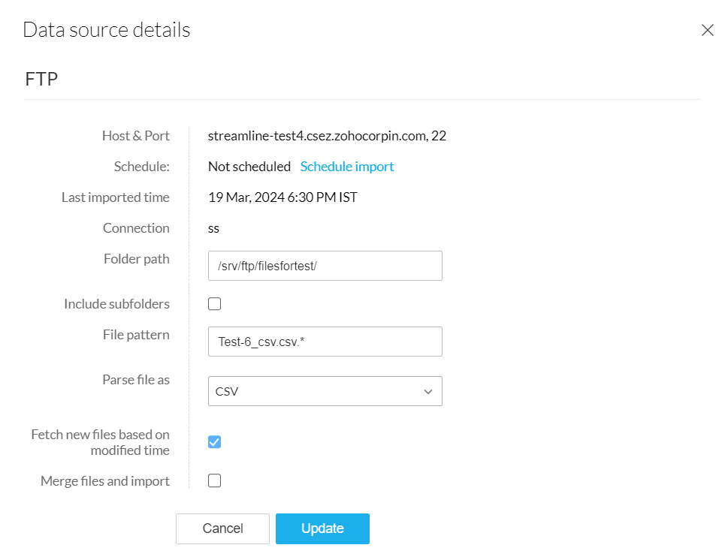Click the 'Not scheduled' status text

[249, 167]
